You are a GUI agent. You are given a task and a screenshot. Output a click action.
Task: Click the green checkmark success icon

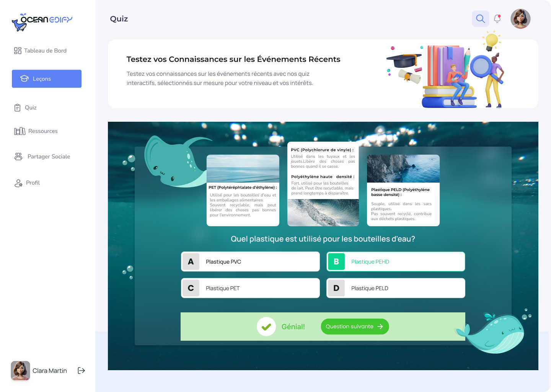(266, 327)
